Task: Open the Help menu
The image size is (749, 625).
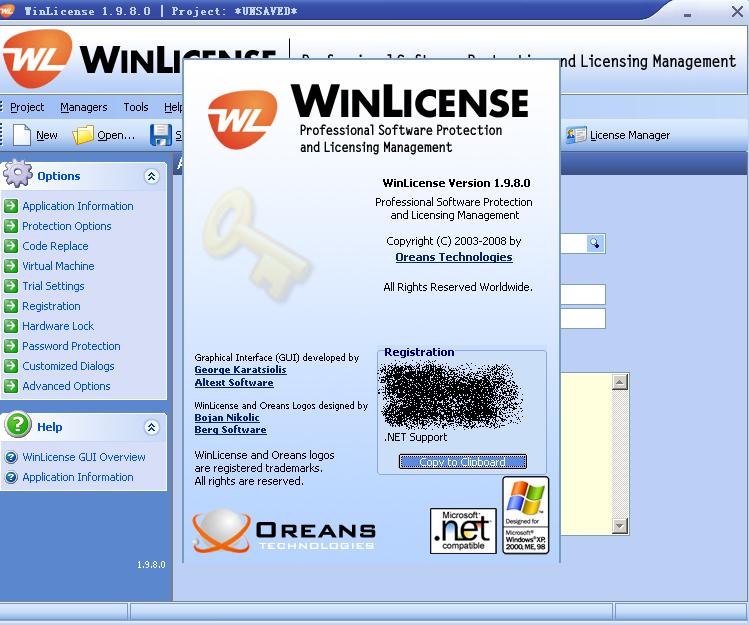Action: 173,107
